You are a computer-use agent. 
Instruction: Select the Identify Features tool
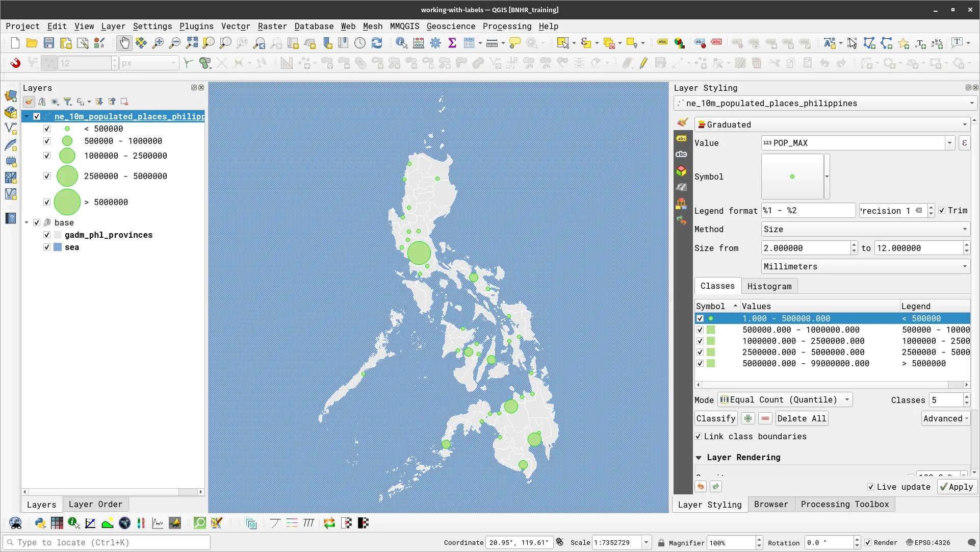[402, 43]
